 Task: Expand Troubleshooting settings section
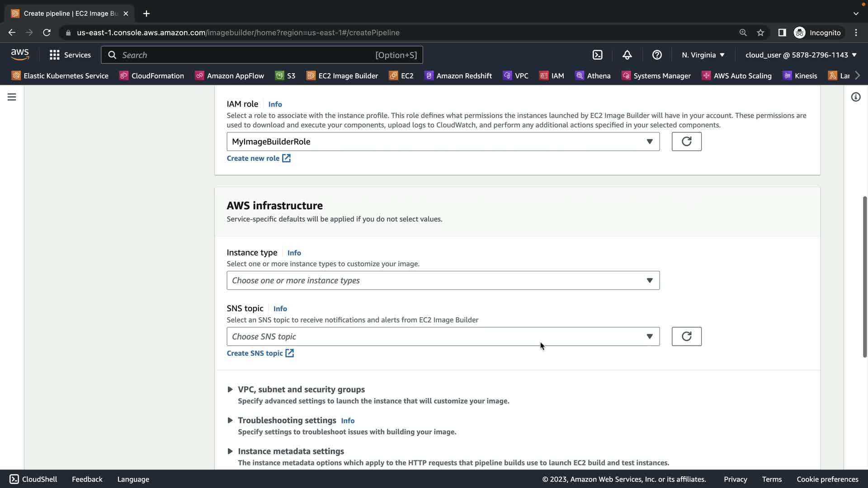tap(287, 420)
